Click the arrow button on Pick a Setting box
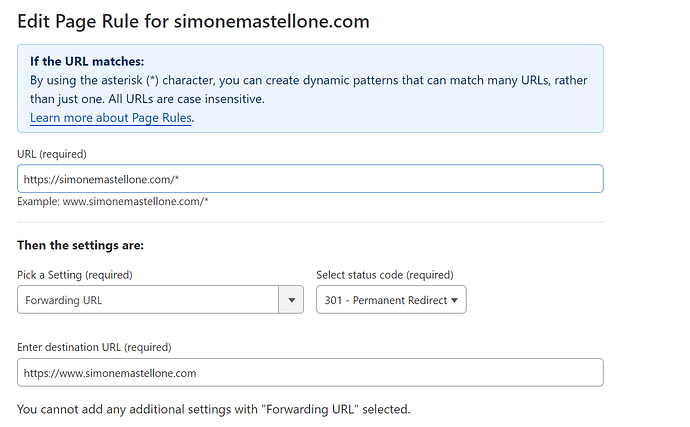690x427 pixels. point(291,300)
